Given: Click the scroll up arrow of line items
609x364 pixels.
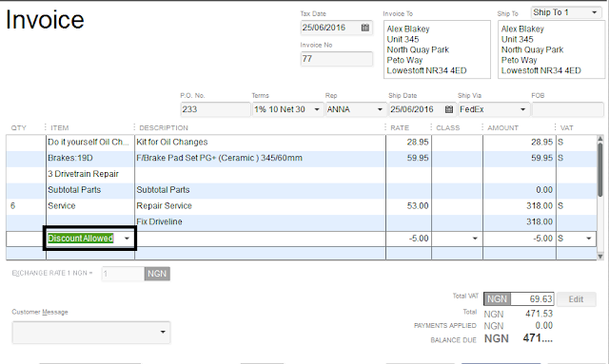Looking at the screenshot, I should point(600,139).
